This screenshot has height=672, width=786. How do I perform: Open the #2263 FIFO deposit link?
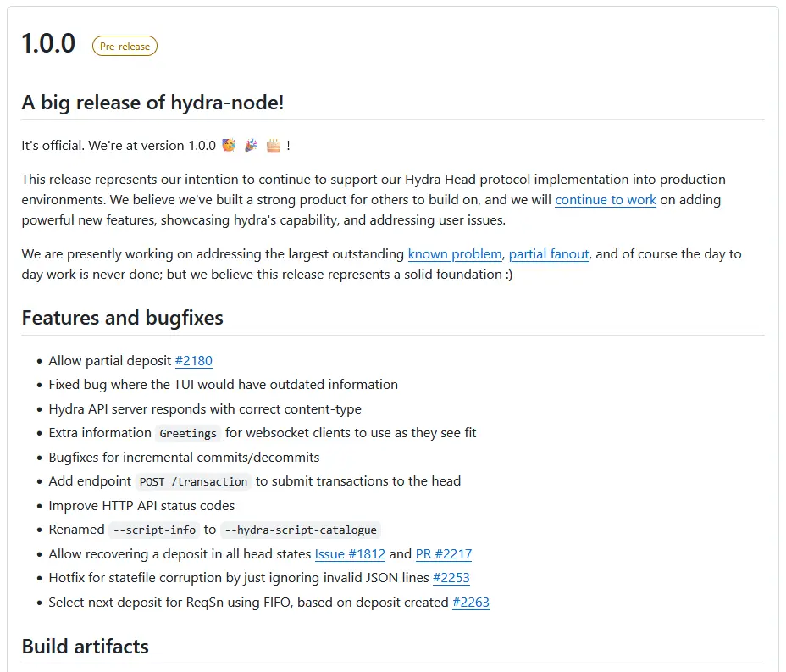(x=471, y=603)
